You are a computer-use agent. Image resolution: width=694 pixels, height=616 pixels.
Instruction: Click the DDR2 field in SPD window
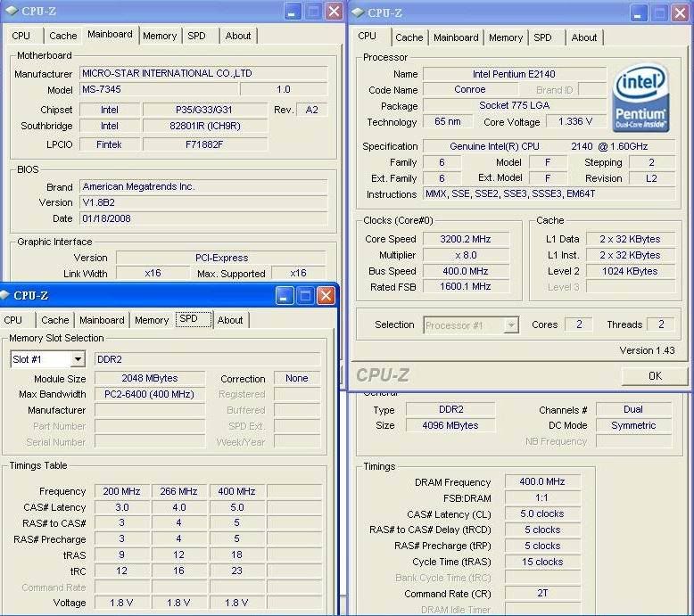207,359
